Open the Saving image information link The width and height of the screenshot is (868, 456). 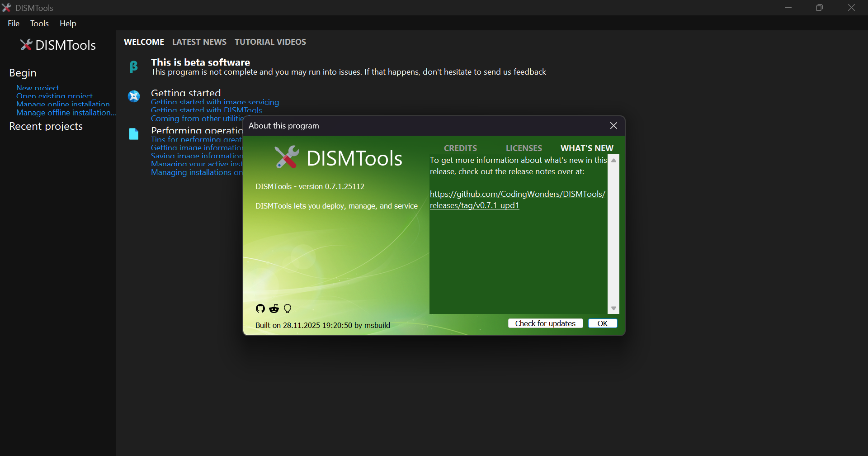(x=197, y=156)
